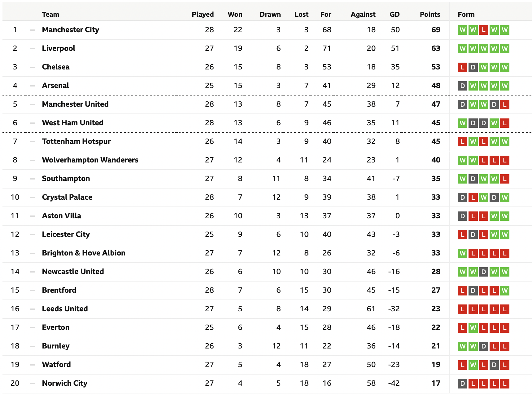532x395 pixels.
Task: Click Southampton's points total 35
Action: (x=436, y=179)
